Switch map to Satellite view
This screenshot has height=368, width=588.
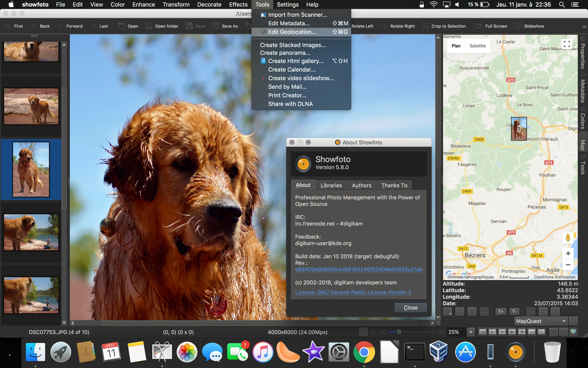(478, 46)
